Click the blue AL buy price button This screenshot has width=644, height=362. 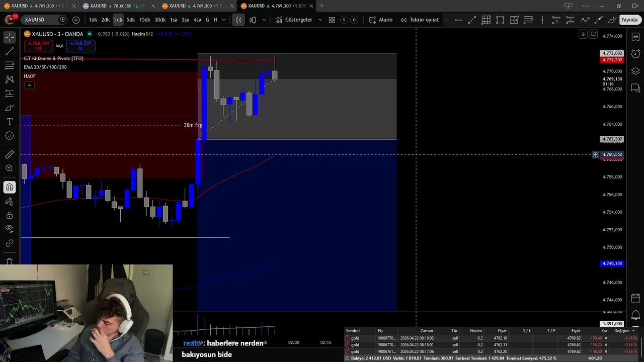pyautogui.click(x=80, y=46)
